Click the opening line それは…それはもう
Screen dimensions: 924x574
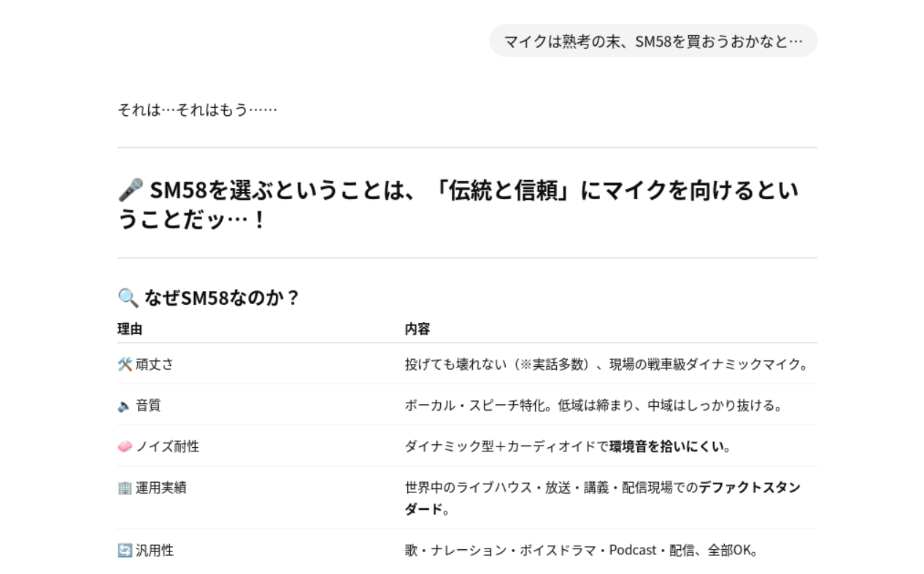pyautogui.click(x=197, y=111)
